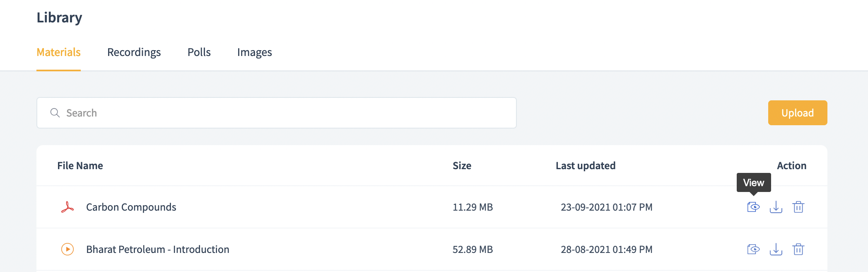Image resolution: width=868 pixels, height=272 pixels.
Task: Switch to the Recordings tab
Action: pyautogui.click(x=134, y=52)
